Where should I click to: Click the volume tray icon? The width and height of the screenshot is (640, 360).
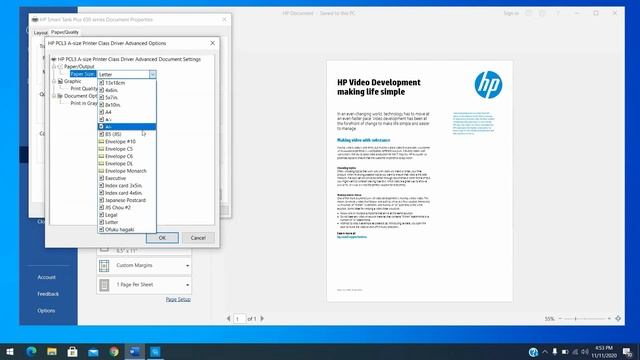pyautogui.click(x=585, y=352)
